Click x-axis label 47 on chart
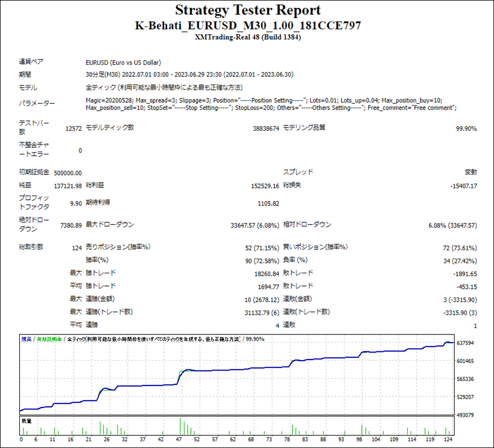 click(x=179, y=439)
